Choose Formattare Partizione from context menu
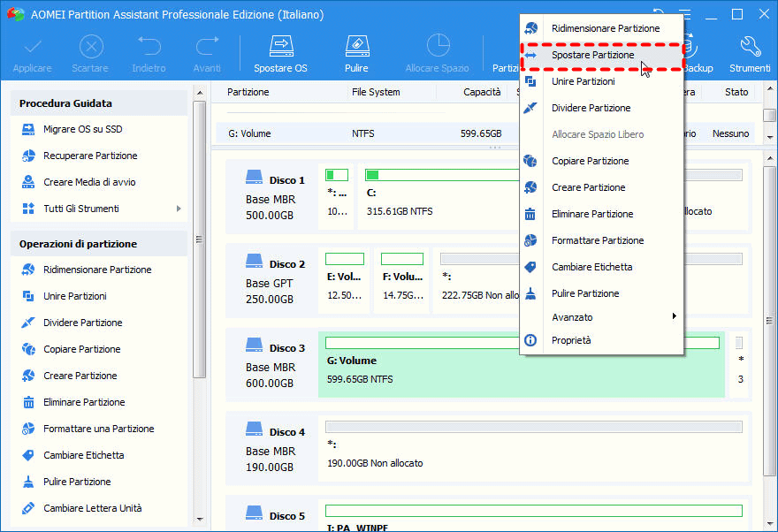The image size is (778, 532). [x=601, y=240]
